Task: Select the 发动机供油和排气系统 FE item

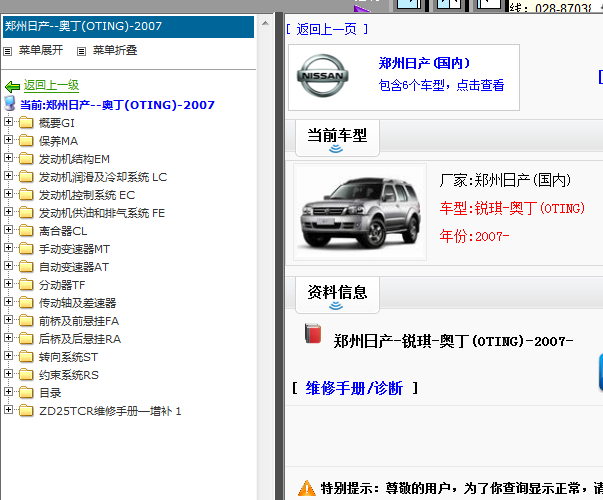Action: tap(102, 213)
